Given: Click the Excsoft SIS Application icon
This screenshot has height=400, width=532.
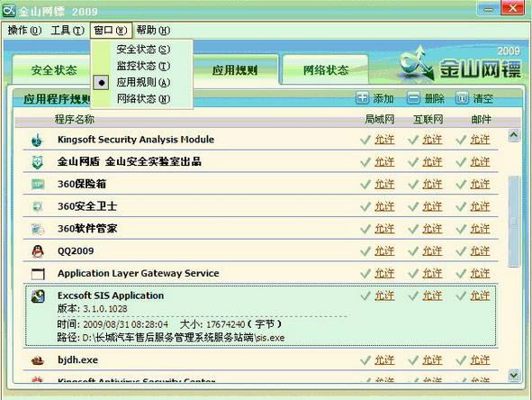Looking at the screenshot, I should pyautogui.click(x=38, y=296).
